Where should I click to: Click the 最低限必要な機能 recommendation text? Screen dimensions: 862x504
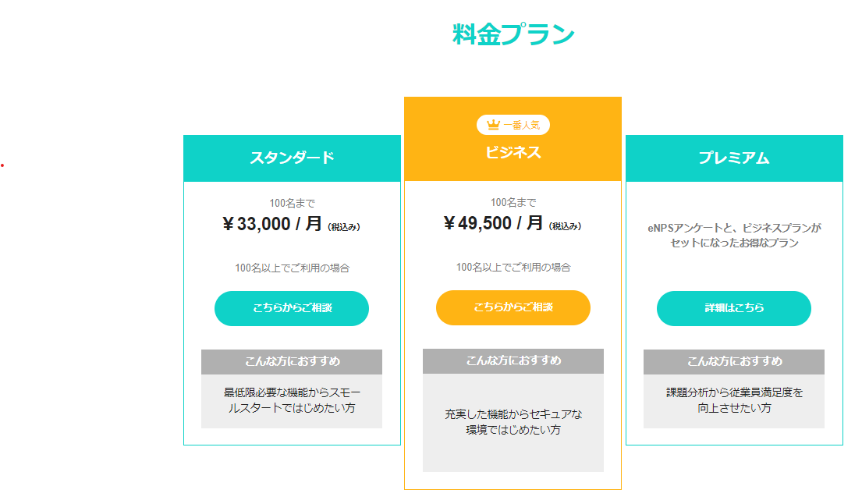tap(292, 400)
